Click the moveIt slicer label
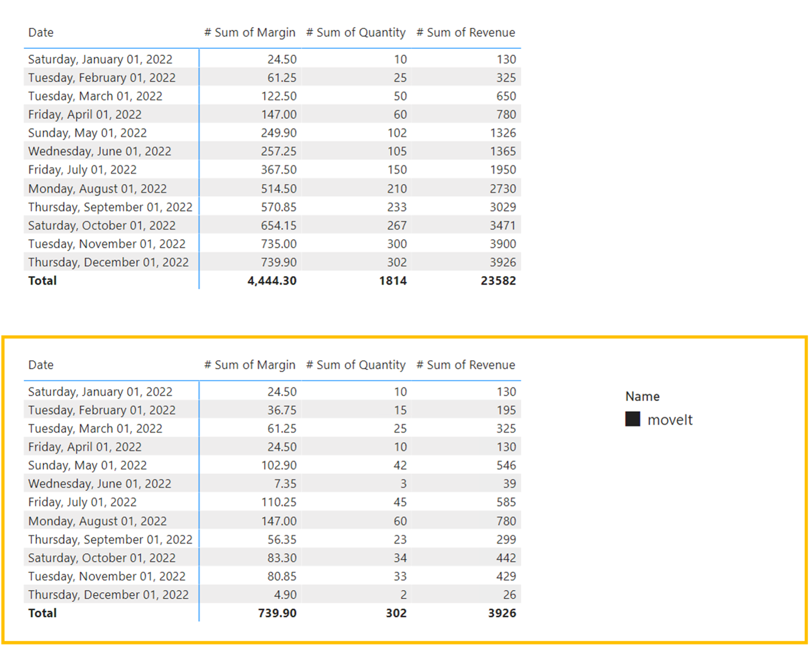Screen dimensions: 812x645 coord(670,420)
